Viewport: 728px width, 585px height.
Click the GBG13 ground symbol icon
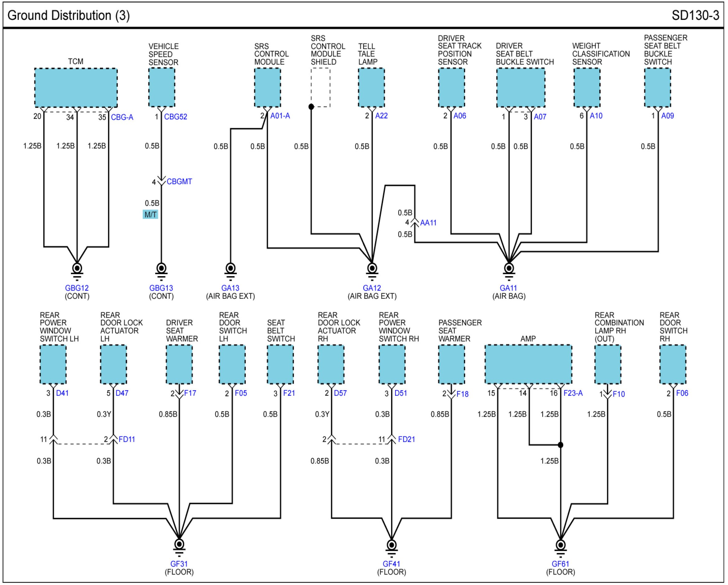pos(161,269)
